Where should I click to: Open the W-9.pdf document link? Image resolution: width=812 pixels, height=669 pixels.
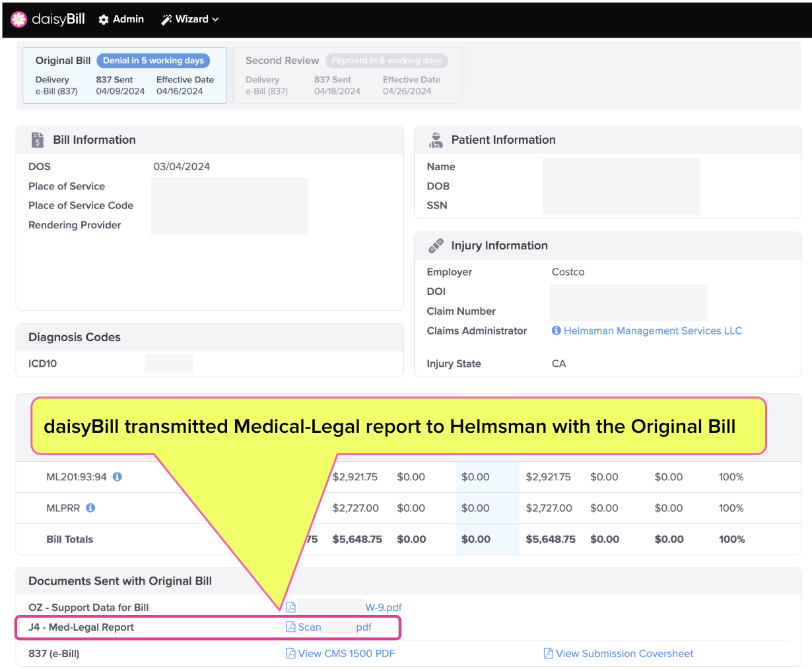click(384, 607)
